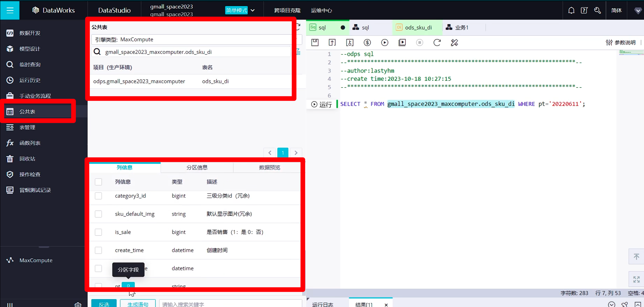
Task: Go to previous page of table list
Action: point(270,153)
